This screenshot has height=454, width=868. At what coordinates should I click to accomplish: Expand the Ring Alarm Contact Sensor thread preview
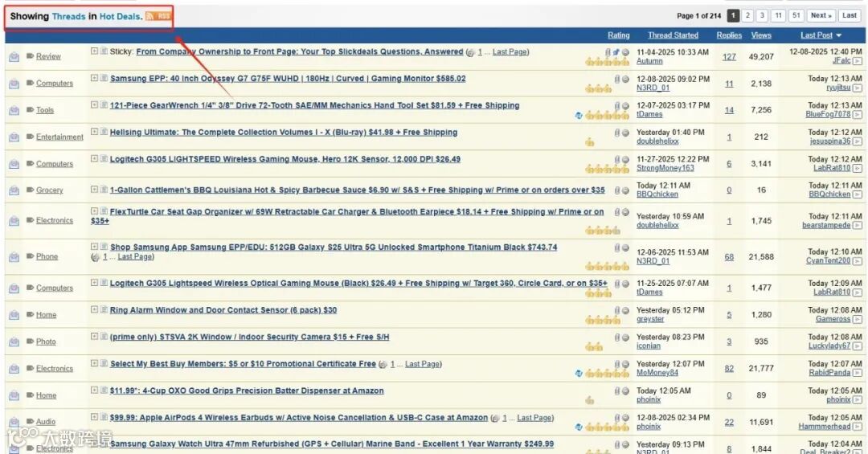click(94, 309)
